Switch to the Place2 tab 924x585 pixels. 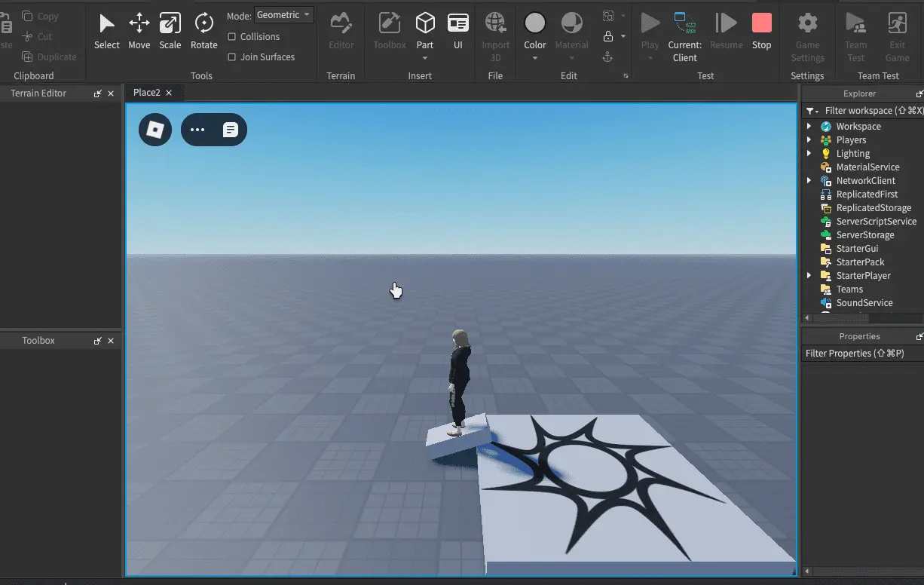point(147,93)
